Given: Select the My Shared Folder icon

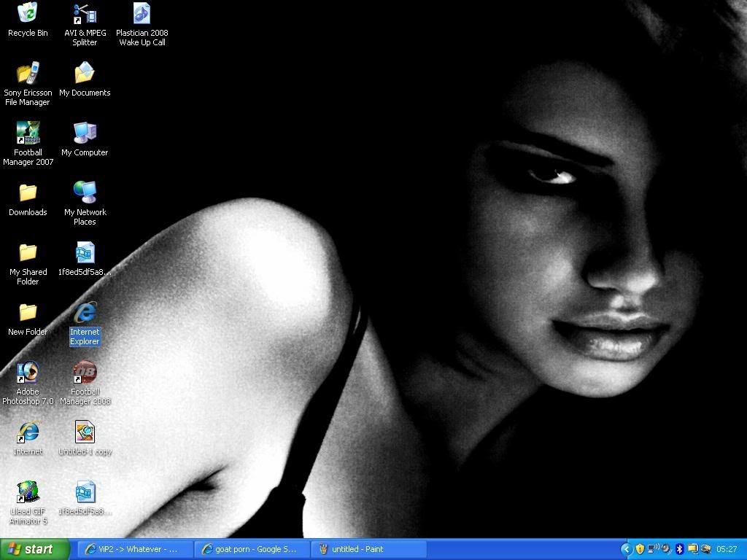Looking at the screenshot, I should [28, 263].
